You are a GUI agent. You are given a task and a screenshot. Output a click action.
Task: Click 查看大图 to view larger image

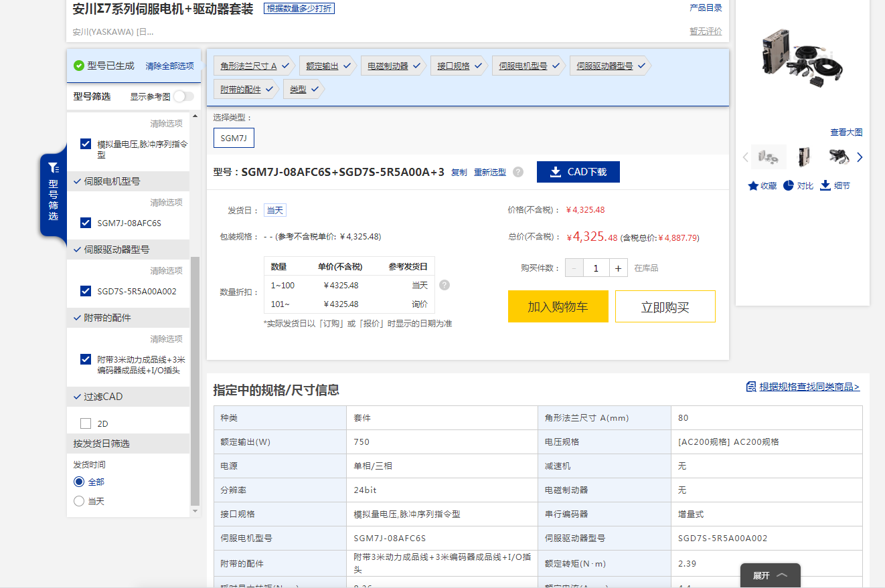coord(847,132)
